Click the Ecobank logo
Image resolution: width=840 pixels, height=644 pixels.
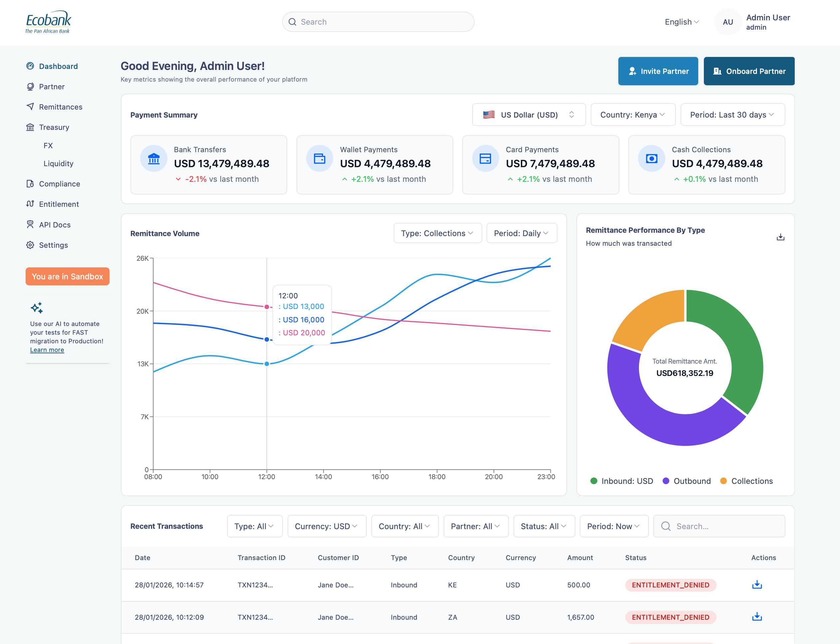click(48, 22)
